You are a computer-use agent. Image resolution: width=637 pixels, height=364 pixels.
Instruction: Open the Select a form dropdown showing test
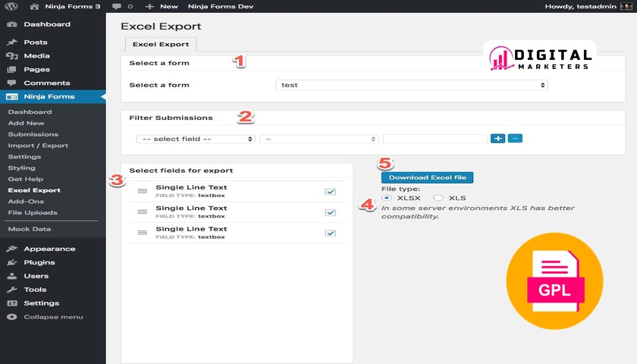412,85
